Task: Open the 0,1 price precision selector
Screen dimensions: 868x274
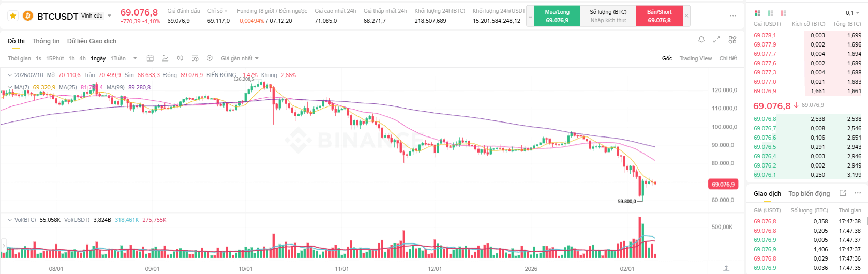Action: [x=852, y=13]
